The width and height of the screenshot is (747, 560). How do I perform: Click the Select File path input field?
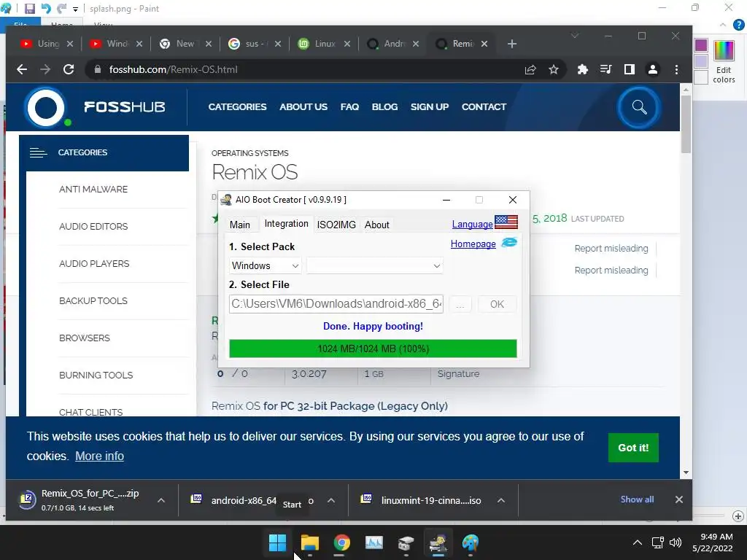(x=336, y=304)
